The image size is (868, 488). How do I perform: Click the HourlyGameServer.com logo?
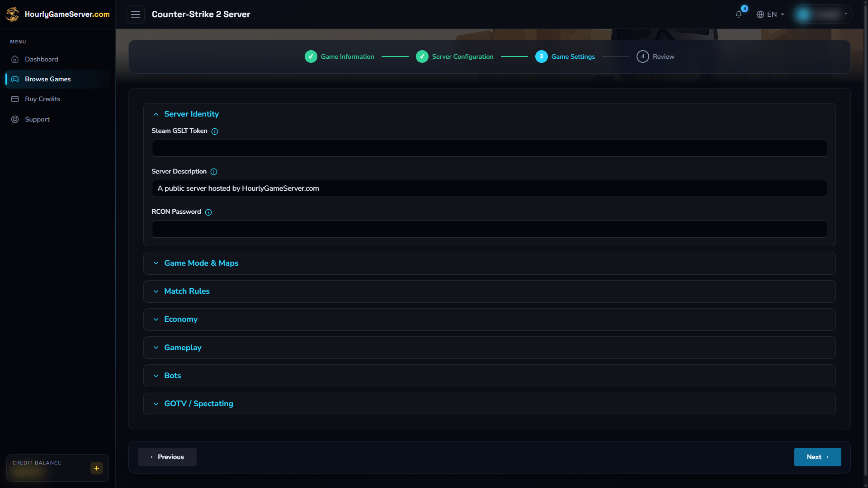57,14
